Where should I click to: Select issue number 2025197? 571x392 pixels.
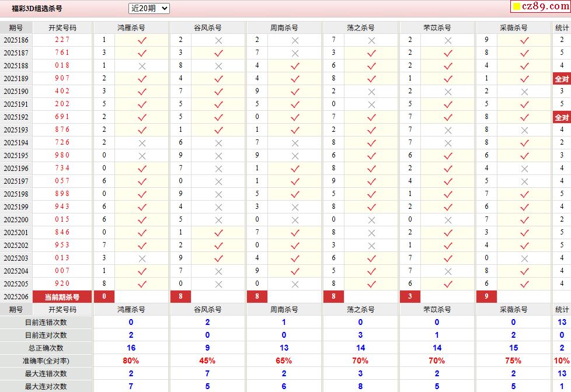tap(16, 181)
